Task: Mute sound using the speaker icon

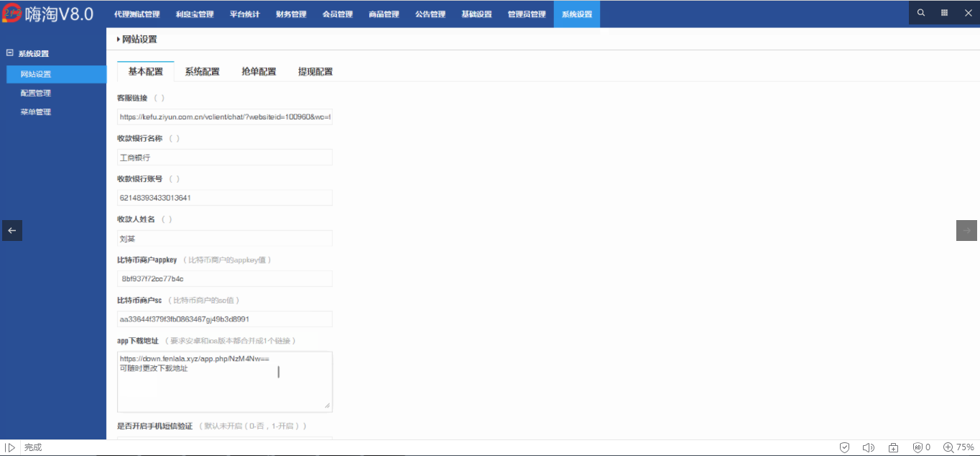Action: tap(868, 447)
